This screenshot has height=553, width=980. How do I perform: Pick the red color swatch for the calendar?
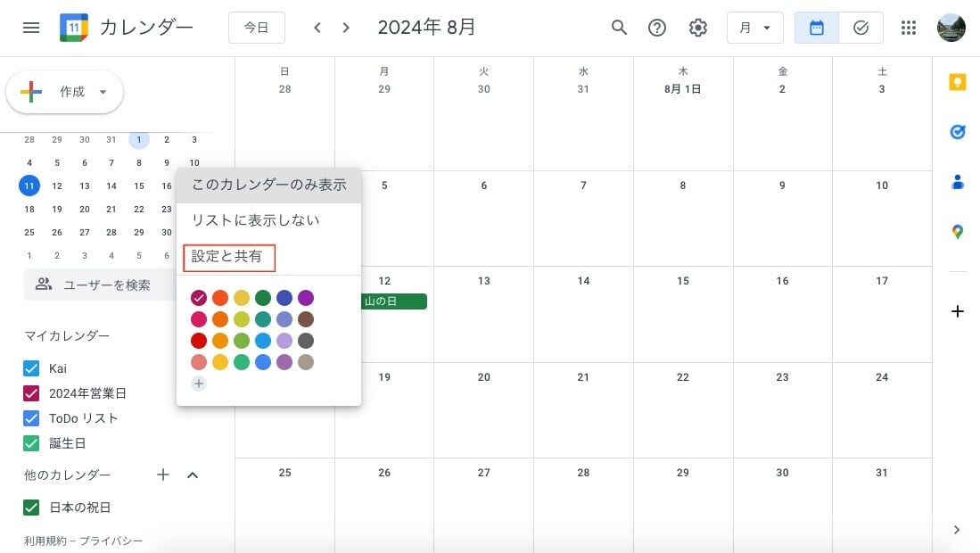pos(199,341)
